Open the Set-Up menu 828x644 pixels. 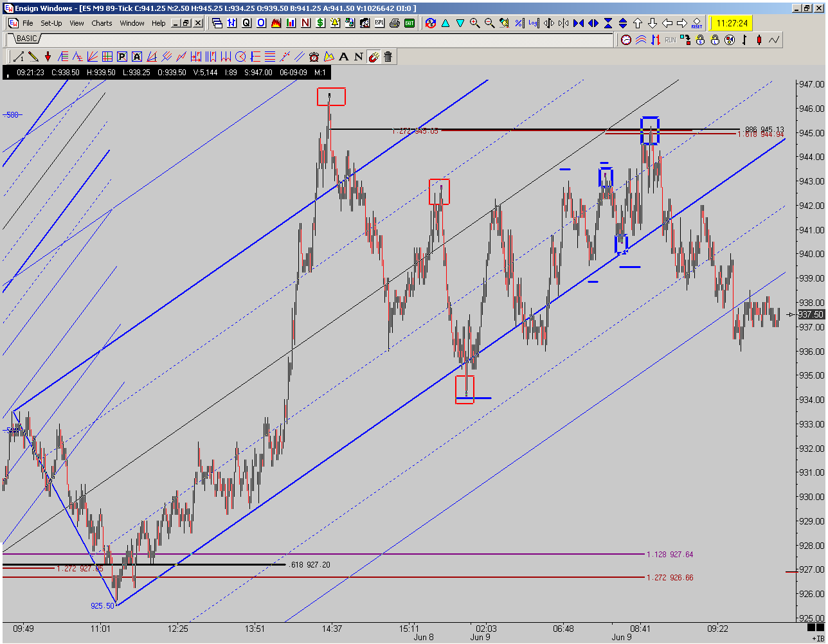51,23
